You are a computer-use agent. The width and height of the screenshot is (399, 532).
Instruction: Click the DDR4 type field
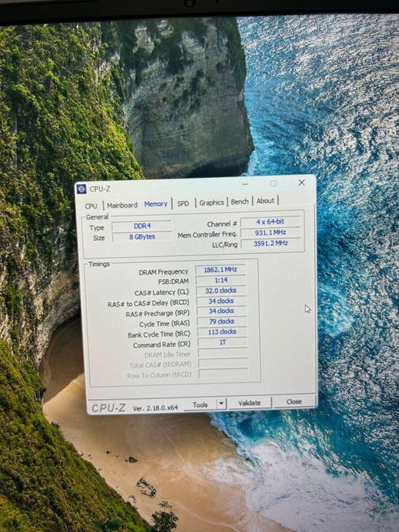pyautogui.click(x=142, y=226)
